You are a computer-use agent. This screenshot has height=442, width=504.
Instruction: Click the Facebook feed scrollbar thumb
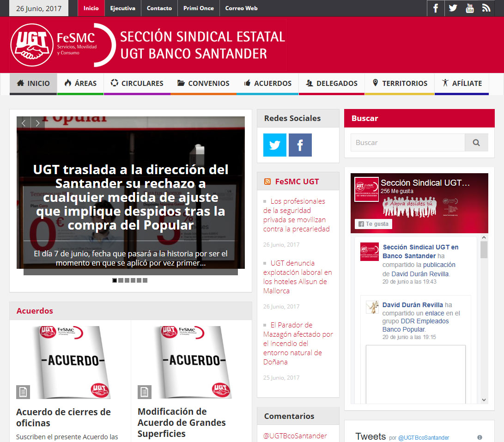tap(484, 249)
